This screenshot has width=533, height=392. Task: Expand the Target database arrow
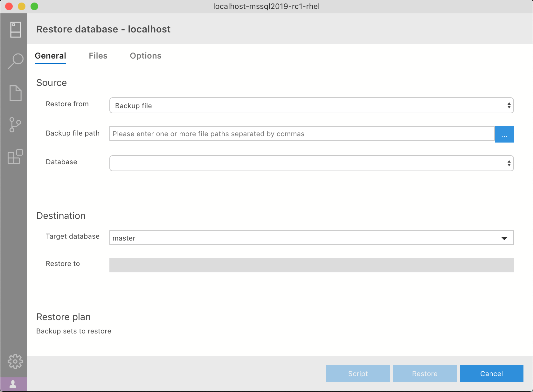point(504,238)
